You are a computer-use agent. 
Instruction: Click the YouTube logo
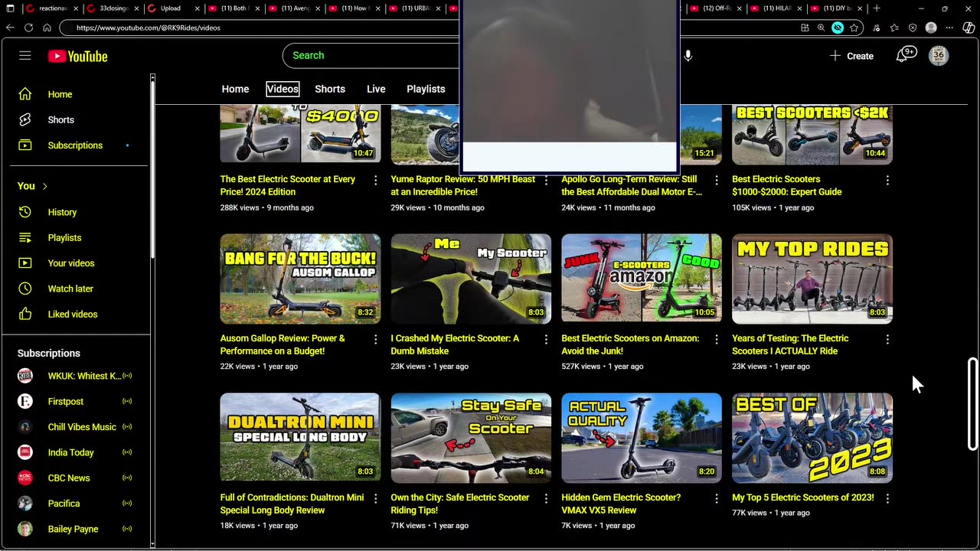(x=77, y=56)
